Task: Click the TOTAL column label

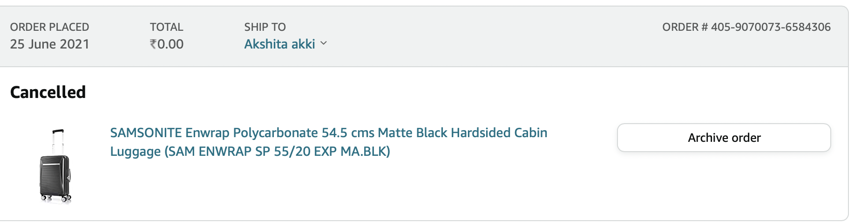Action: [166, 27]
